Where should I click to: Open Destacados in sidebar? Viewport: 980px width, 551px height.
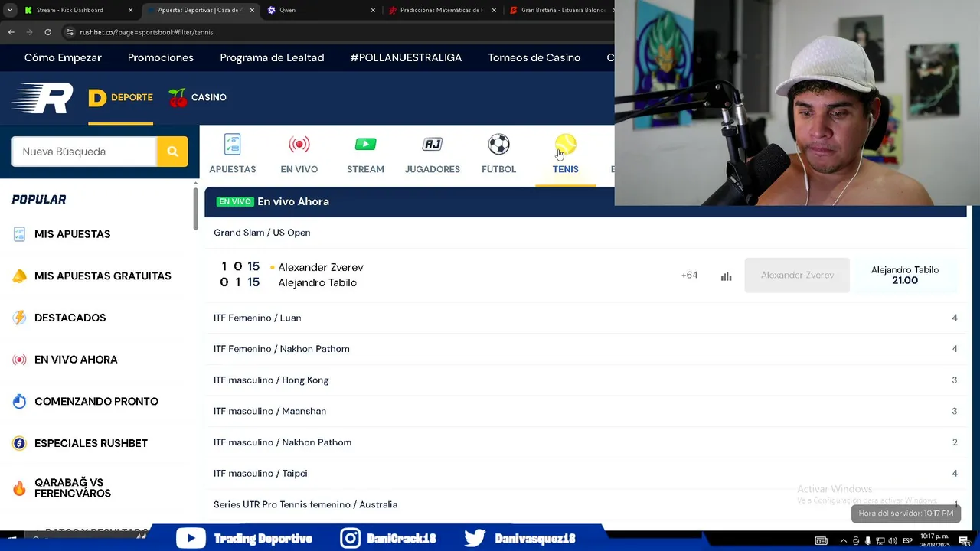(x=70, y=318)
